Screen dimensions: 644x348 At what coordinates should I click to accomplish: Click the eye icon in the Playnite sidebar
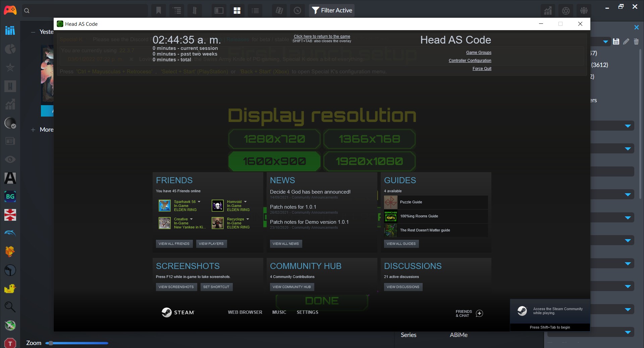pyautogui.click(x=10, y=159)
